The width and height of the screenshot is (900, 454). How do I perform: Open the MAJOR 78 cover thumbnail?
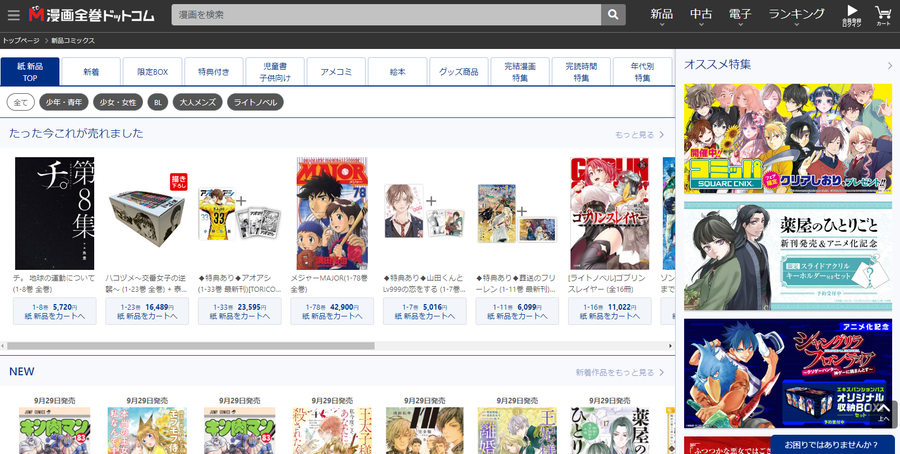[x=332, y=214]
